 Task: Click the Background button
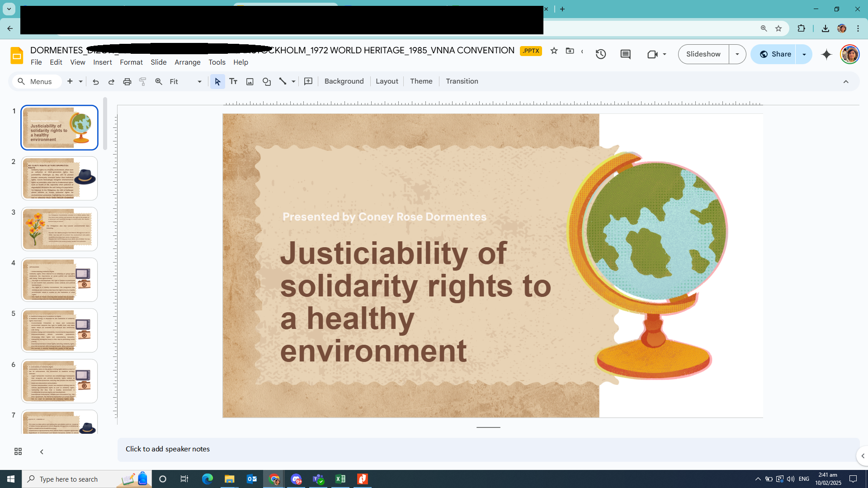pyautogui.click(x=344, y=81)
